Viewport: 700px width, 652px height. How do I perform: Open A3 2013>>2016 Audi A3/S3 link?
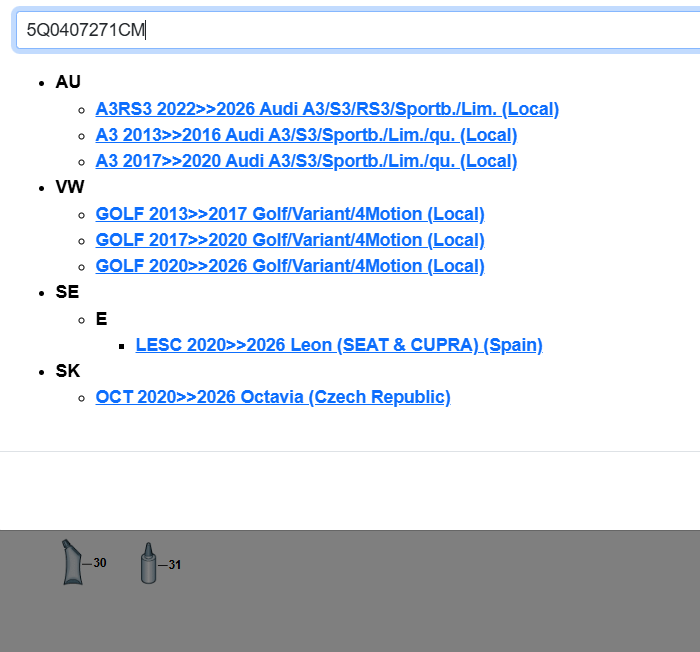[x=306, y=135]
